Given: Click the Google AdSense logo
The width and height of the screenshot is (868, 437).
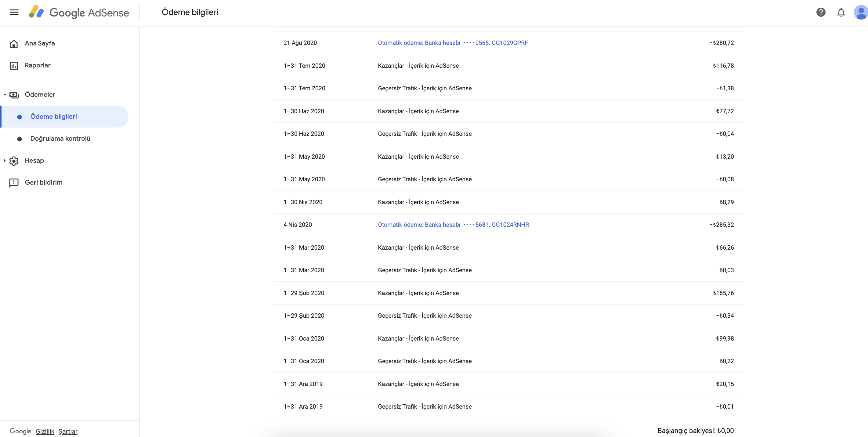Looking at the screenshot, I should (79, 13).
